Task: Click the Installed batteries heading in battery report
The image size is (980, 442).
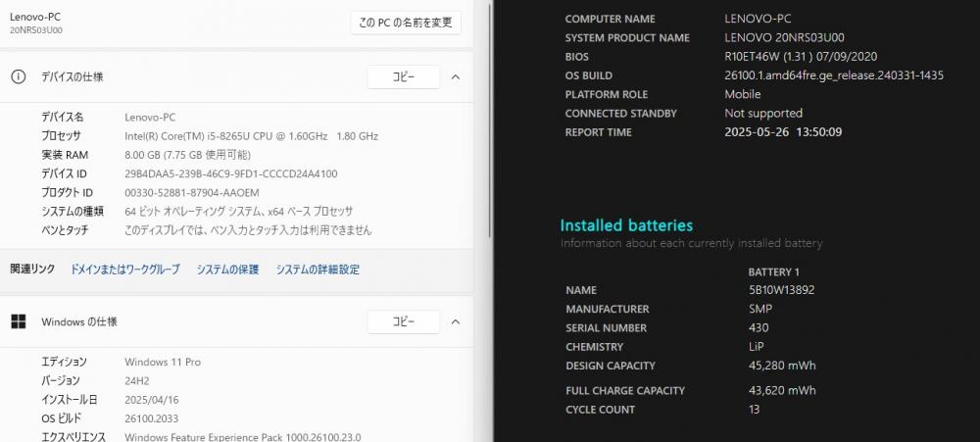Action: [626, 225]
